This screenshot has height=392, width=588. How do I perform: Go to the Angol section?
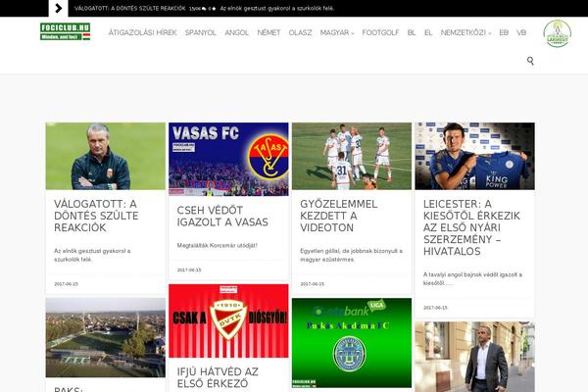coord(236,32)
